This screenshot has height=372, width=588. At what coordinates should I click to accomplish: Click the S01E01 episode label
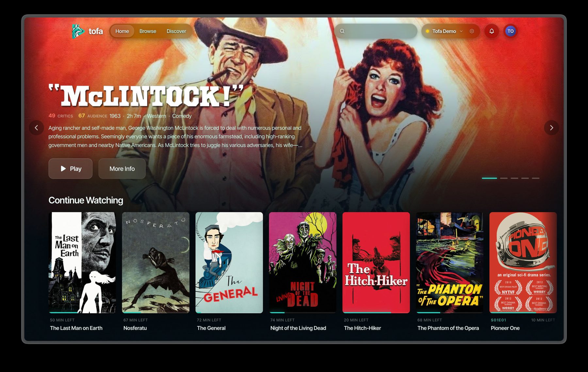click(x=498, y=320)
